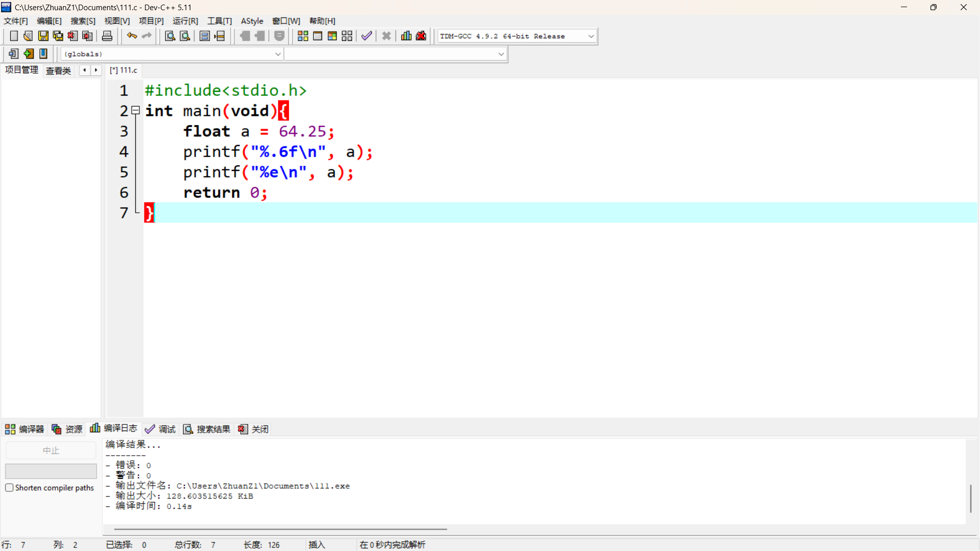The image size is (980, 551).
Task: Click the Undo arrow icon
Action: tap(132, 36)
